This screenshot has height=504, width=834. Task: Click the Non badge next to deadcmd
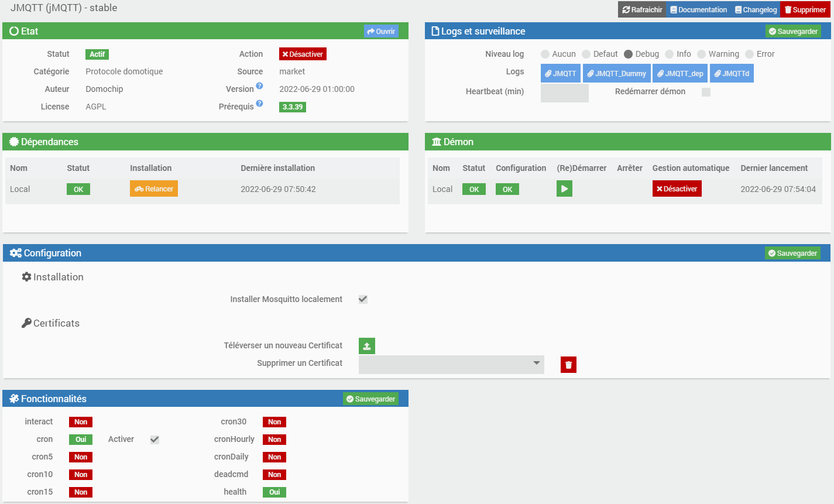[274, 475]
